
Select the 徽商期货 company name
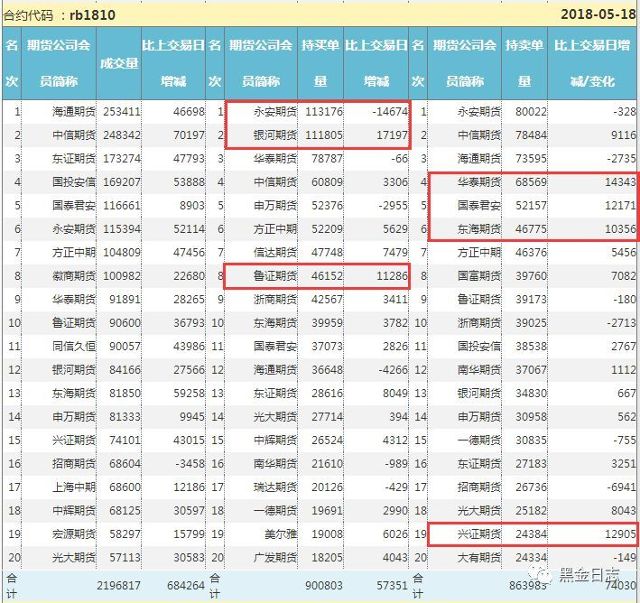tap(73, 276)
